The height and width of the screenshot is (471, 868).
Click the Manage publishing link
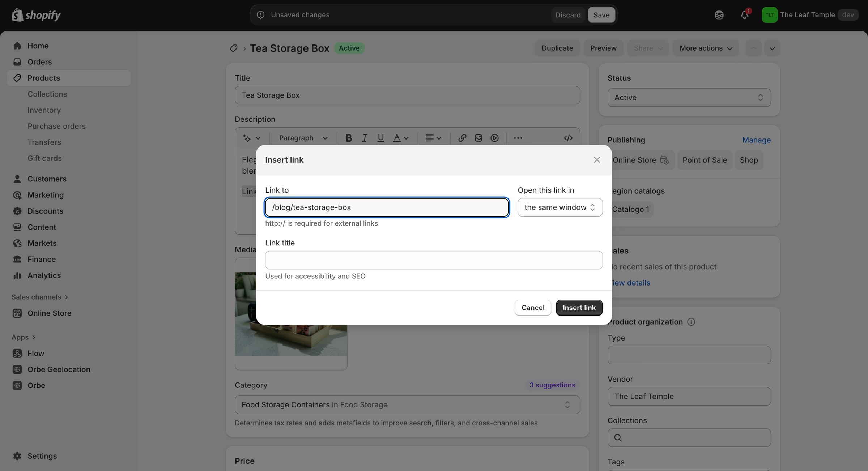click(x=756, y=140)
